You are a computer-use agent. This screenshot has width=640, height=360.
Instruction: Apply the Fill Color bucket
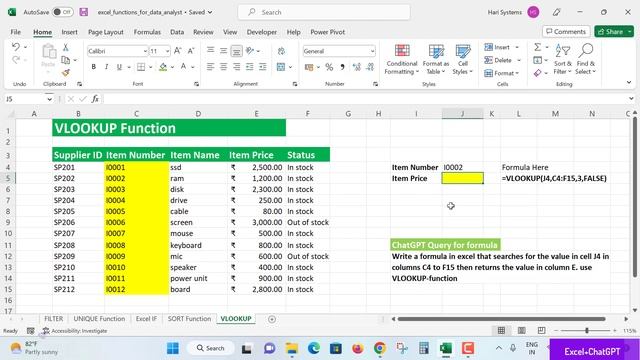coord(163,67)
